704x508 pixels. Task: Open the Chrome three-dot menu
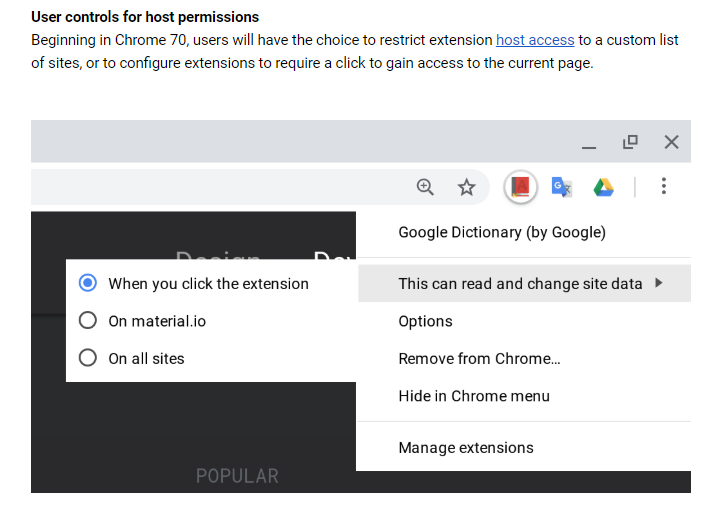(664, 187)
